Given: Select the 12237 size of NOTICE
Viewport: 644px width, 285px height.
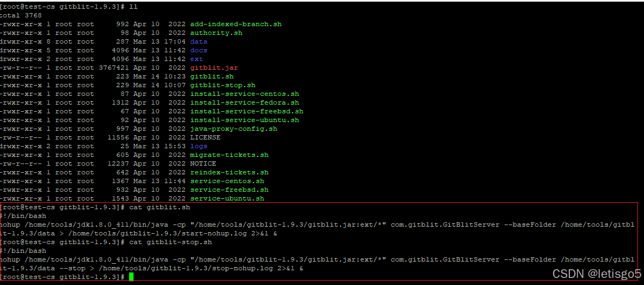Looking at the screenshot, I should [x=118, y=163].
